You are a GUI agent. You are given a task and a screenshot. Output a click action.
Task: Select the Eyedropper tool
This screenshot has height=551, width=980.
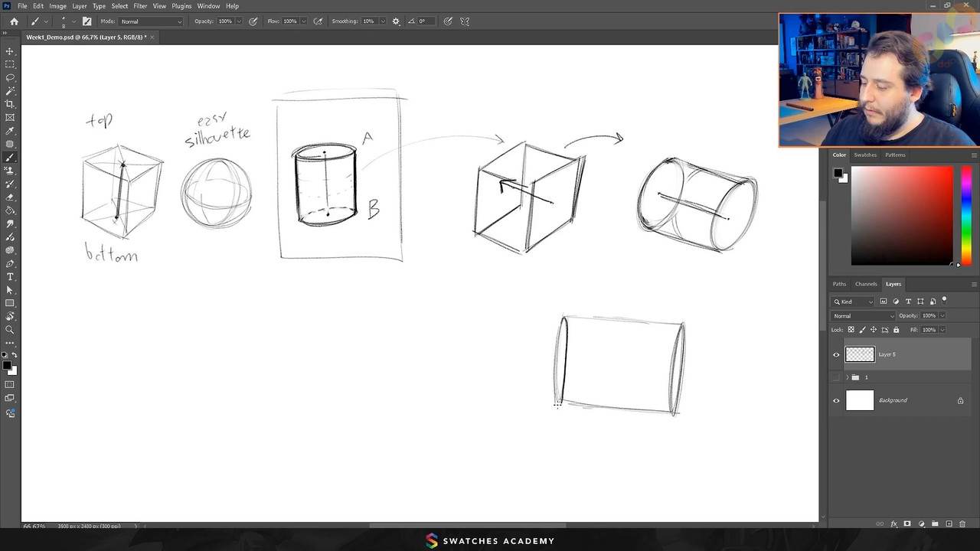[10, 131]
